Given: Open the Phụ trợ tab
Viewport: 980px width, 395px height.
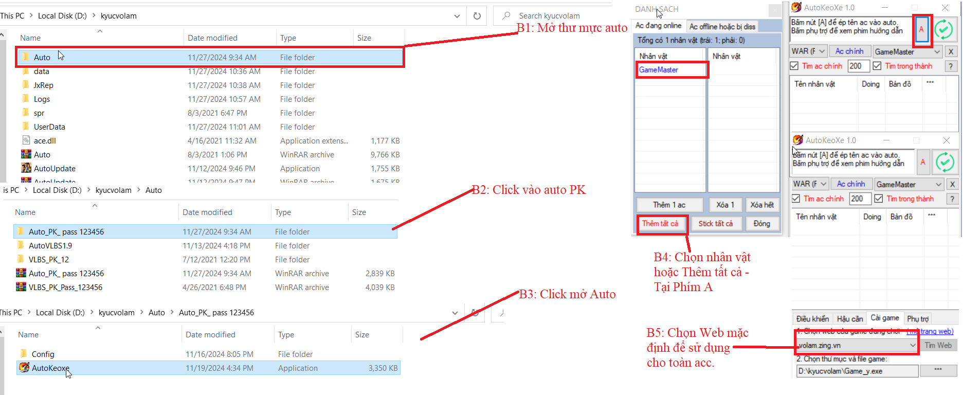Looking at the screenshot, I should (x=917, y=319).
